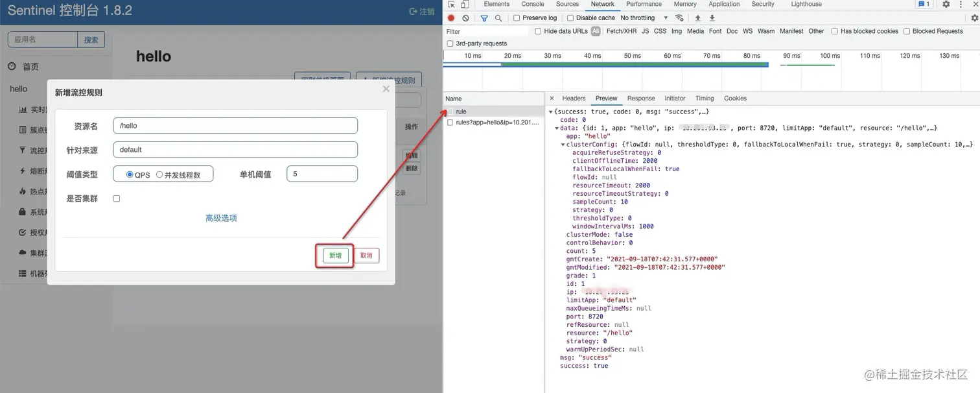Close the 新增流控规则 dialog with X
Image resolution: width=980 pixels, height=393 pixels.
[386, 89]
